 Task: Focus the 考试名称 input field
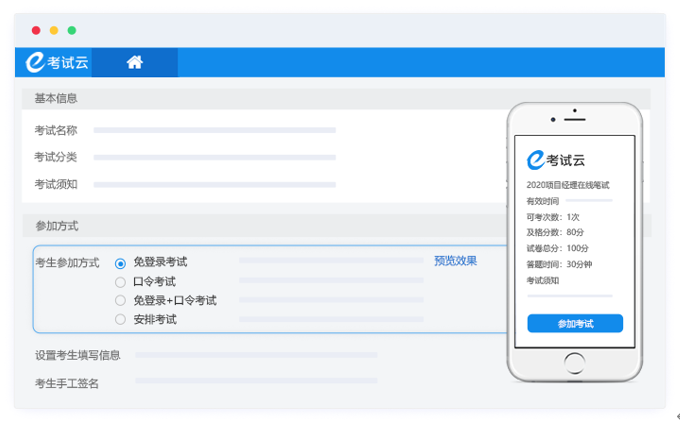[214, 130]
